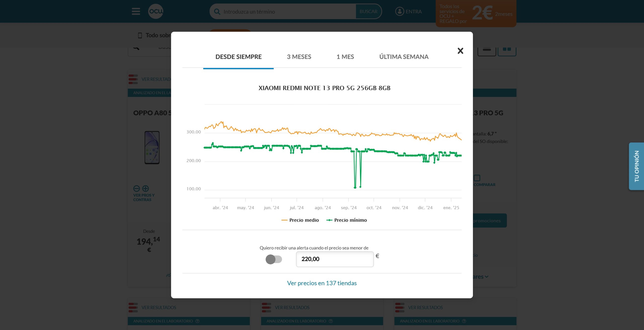
Task: Click the 100.00 y-axis label
Action: 194,189
